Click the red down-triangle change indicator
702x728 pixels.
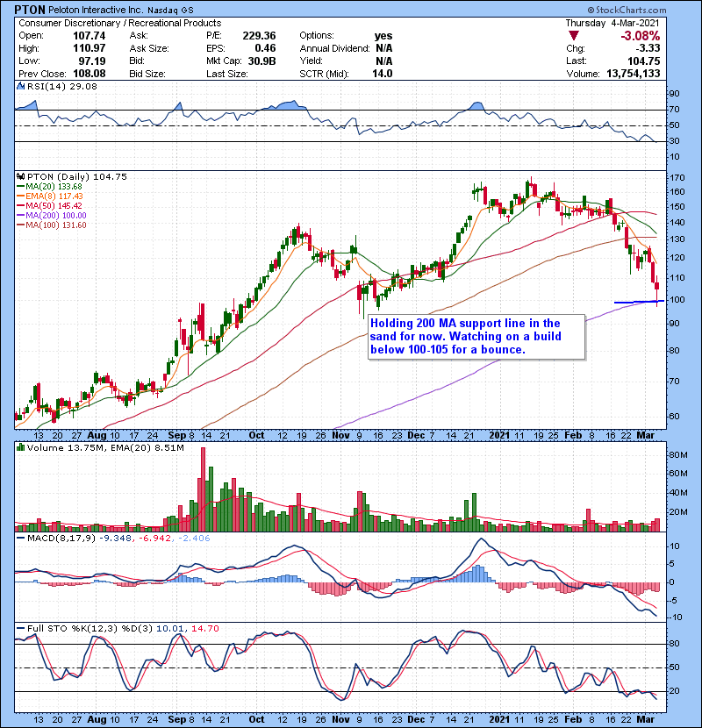[x=573, y=36]
